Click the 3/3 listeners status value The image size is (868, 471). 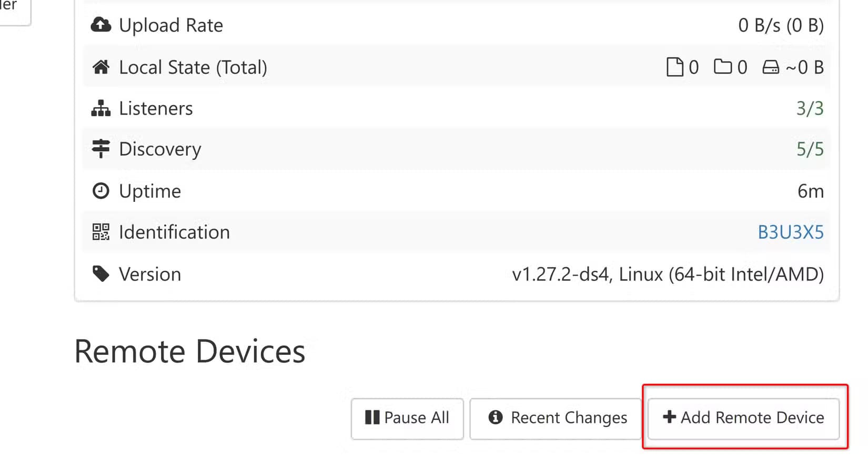coord(810,108)
